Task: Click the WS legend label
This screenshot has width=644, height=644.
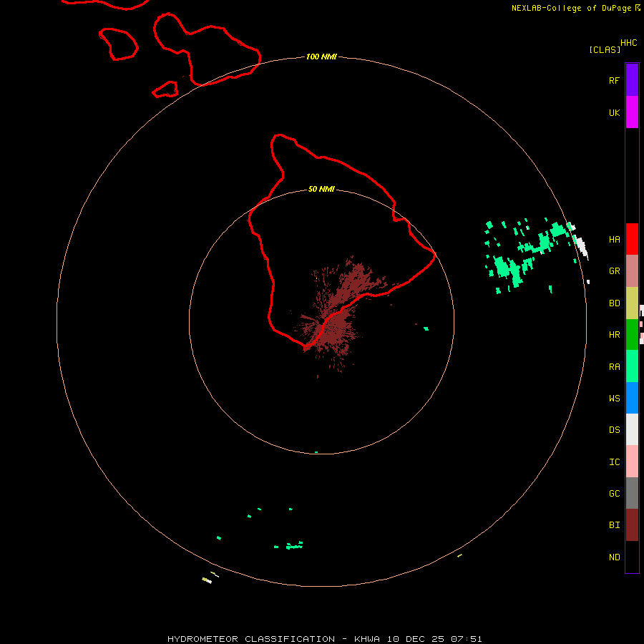Action: [x=614, y=398]
